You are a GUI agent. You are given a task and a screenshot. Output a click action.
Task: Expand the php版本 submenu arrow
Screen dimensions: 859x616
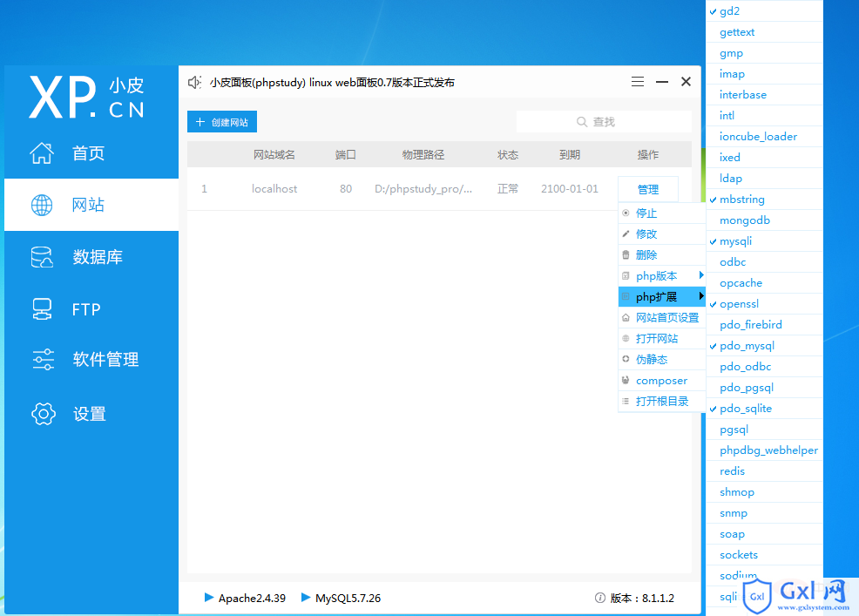[x=700, y=275]
